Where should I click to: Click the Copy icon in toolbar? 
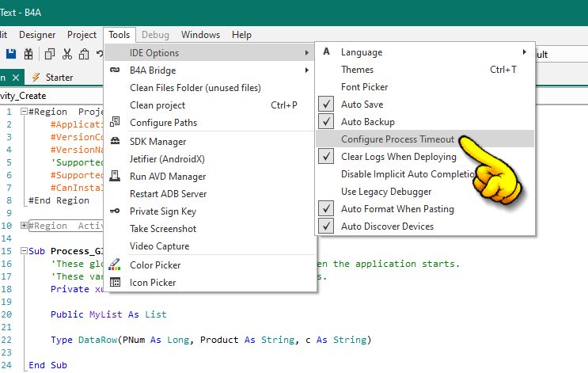point(49,54)
